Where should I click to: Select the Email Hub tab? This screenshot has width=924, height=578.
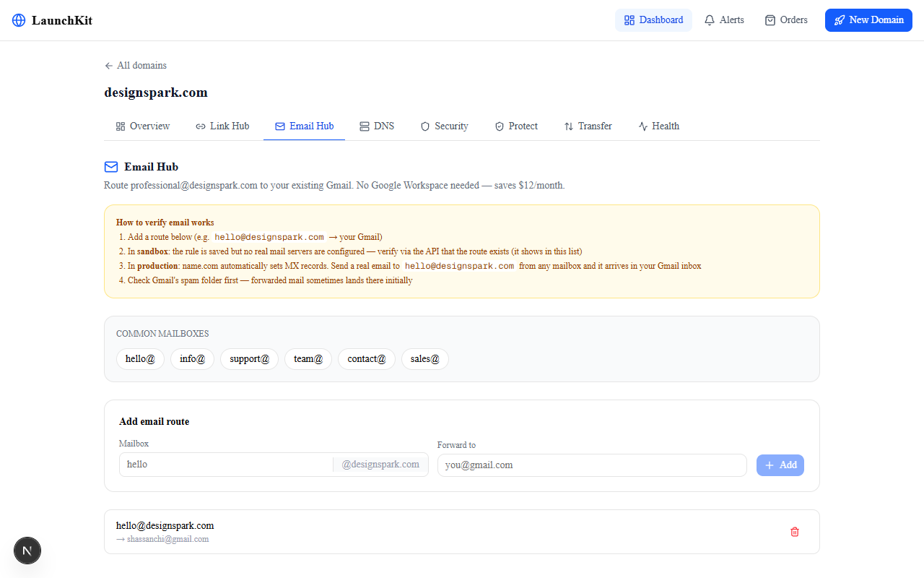(x=304, y=126)
